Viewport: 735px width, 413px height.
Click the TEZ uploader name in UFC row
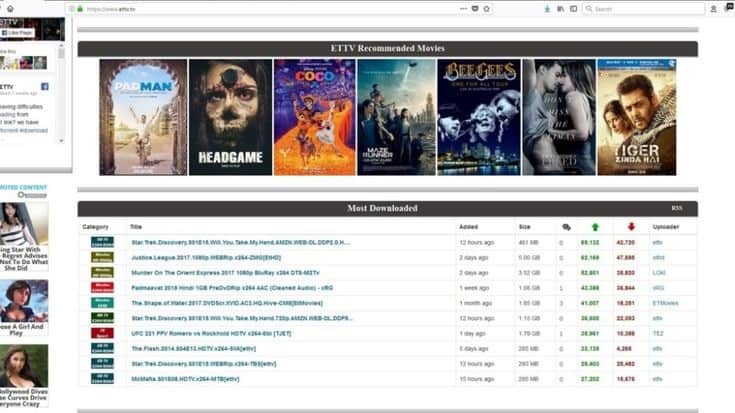click(x=658, y=333)
